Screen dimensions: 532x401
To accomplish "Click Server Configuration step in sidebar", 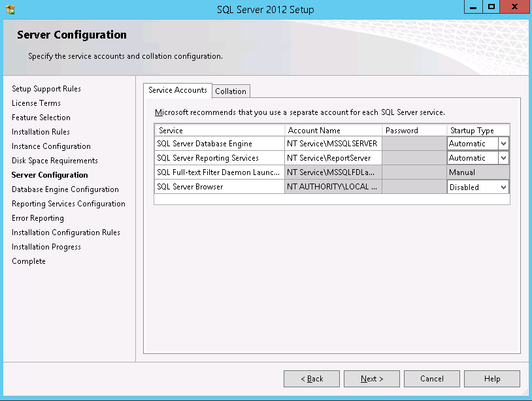I will pos(50,175).
